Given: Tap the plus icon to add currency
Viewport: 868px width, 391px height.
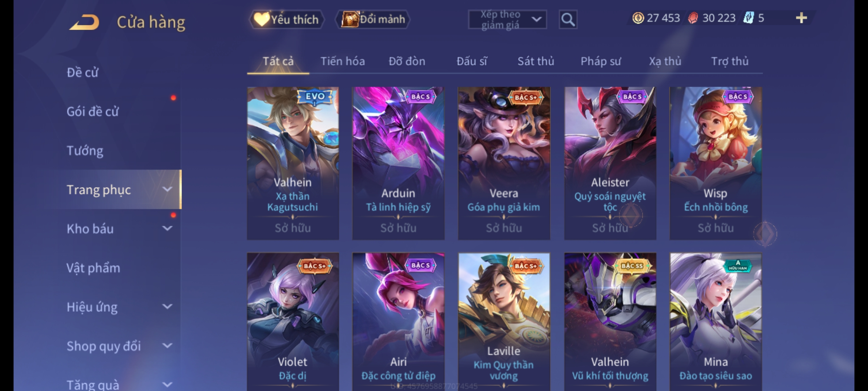Looking at the screenshot, I should pos(801,18).
